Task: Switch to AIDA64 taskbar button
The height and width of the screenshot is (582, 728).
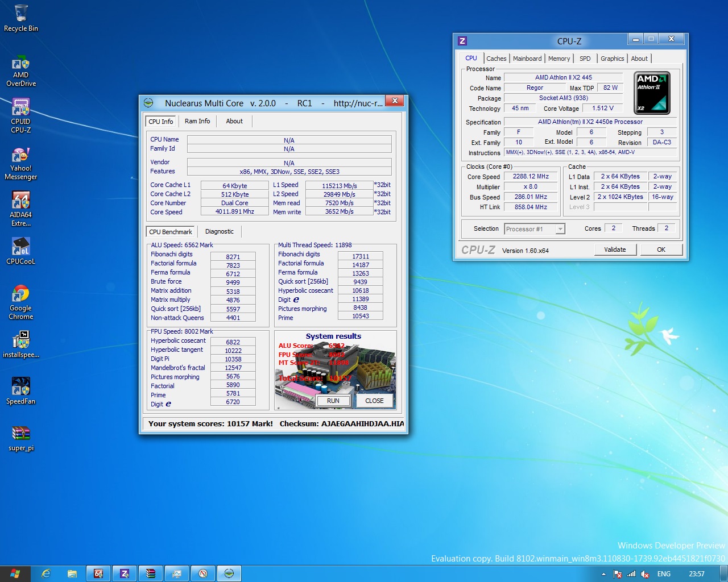Action: click(98, 573)
